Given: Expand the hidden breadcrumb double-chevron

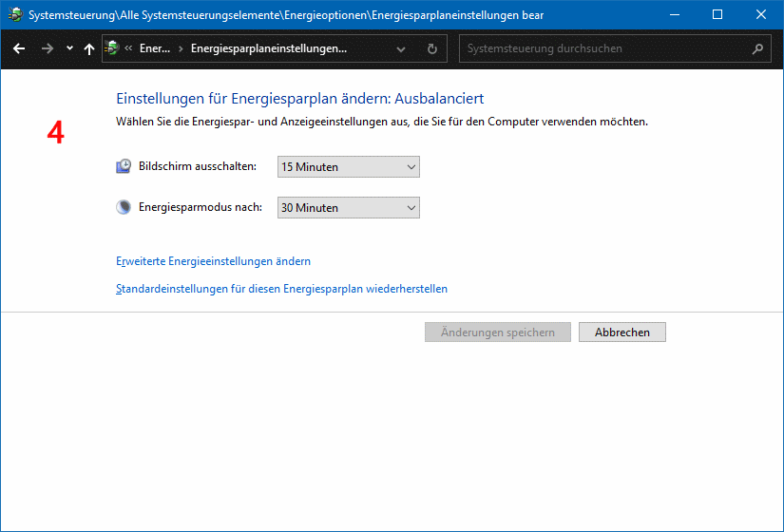Looking at the screenshot, I should pos(128,48).
